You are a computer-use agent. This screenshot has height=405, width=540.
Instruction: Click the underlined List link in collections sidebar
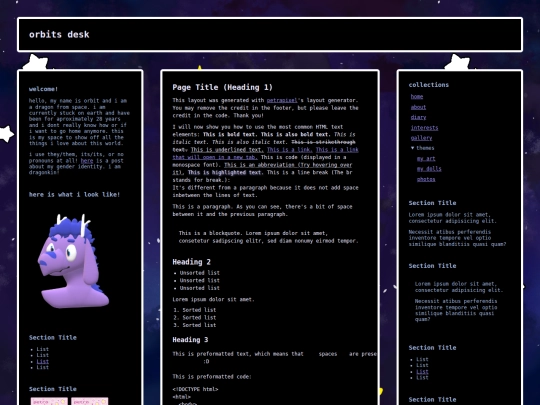pos(422,372)
